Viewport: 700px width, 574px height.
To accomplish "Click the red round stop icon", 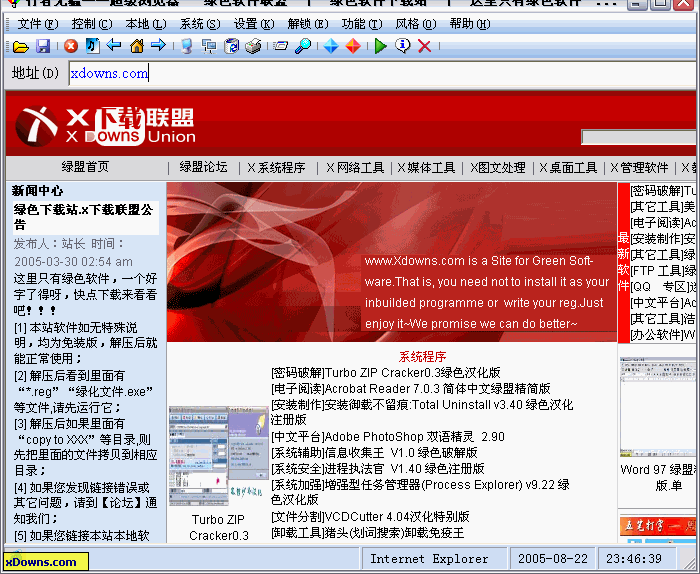I will (x=71, y=46).
